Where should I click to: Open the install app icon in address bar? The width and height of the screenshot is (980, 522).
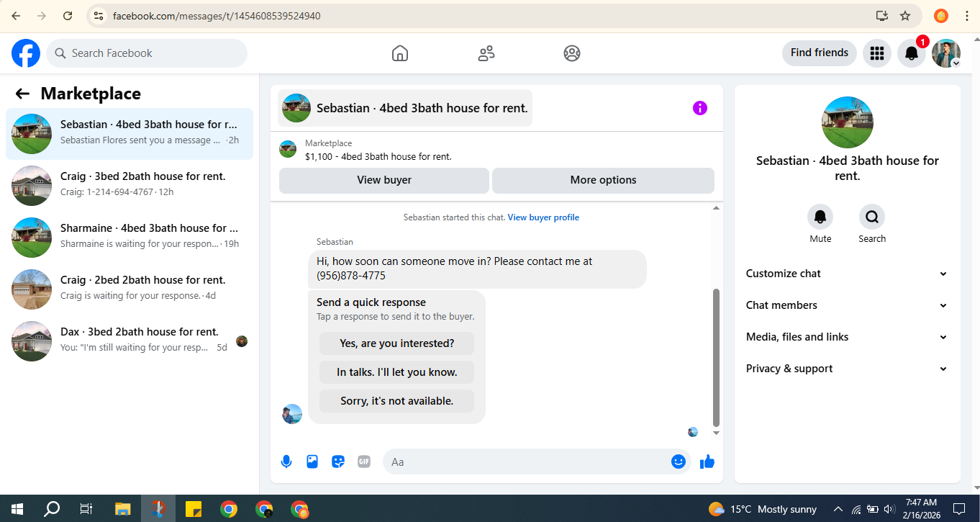882,16
